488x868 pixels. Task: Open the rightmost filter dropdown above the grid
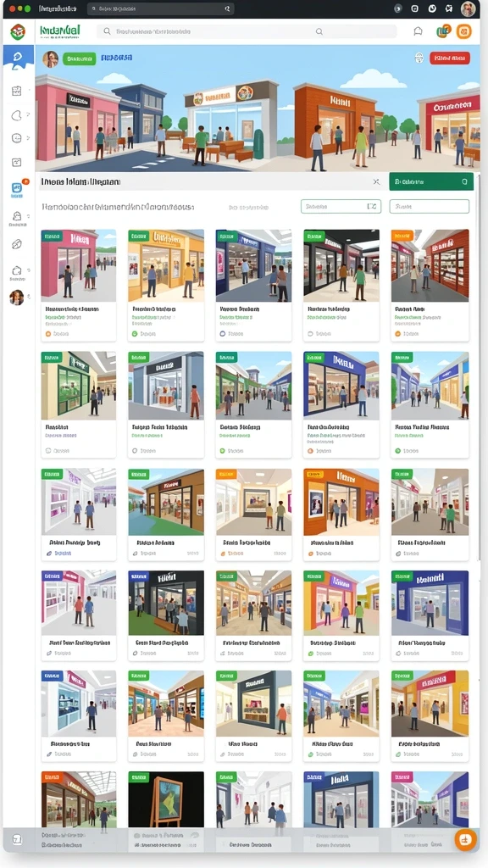point(430,207)
